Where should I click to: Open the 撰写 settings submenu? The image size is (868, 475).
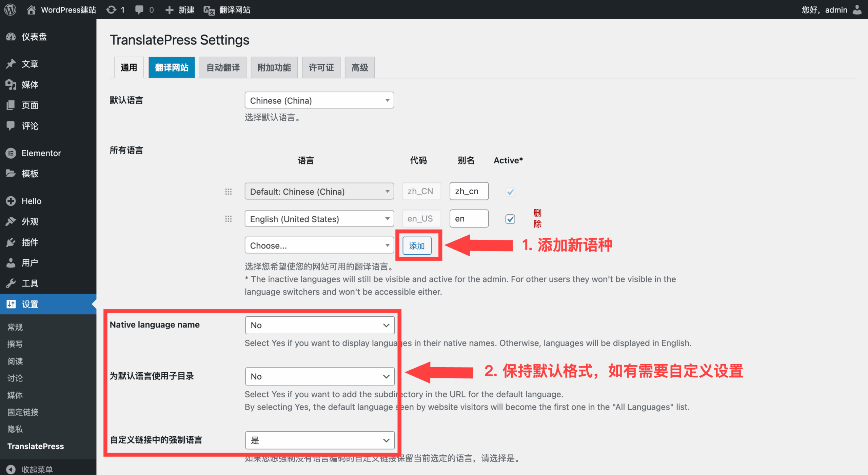(15, 344)
